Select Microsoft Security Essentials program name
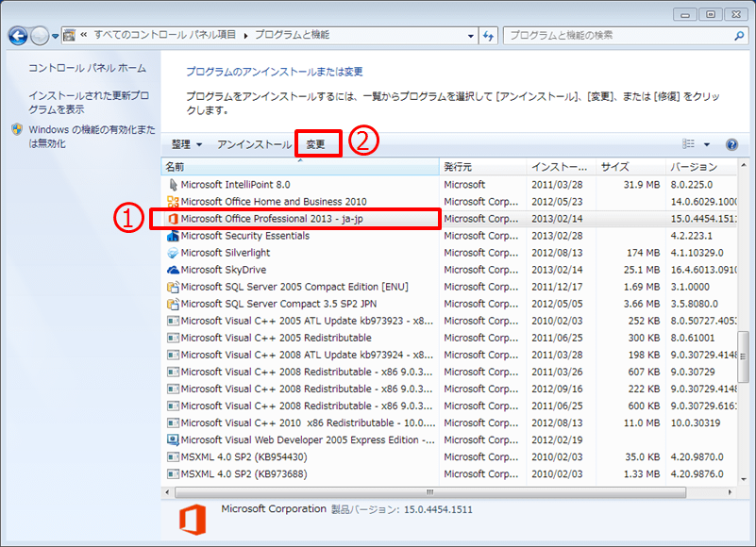This screenshot has width=756, height=547. click(x=245, y=236)
